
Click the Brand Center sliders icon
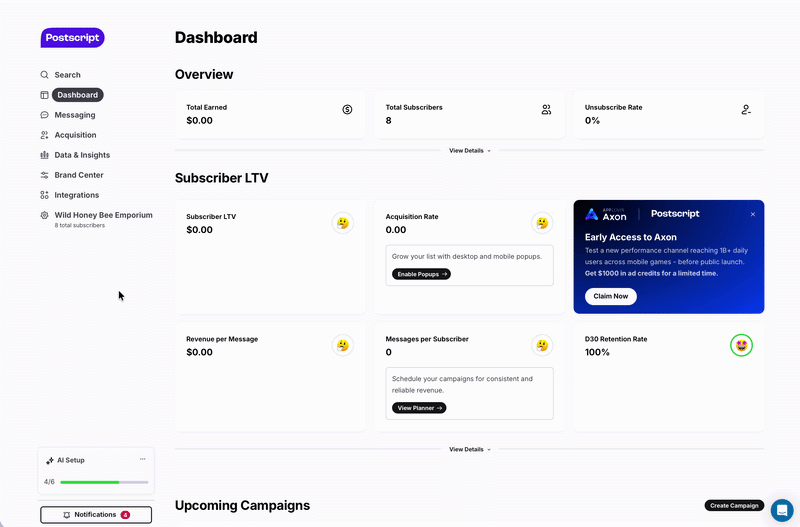tap(44, 175)
